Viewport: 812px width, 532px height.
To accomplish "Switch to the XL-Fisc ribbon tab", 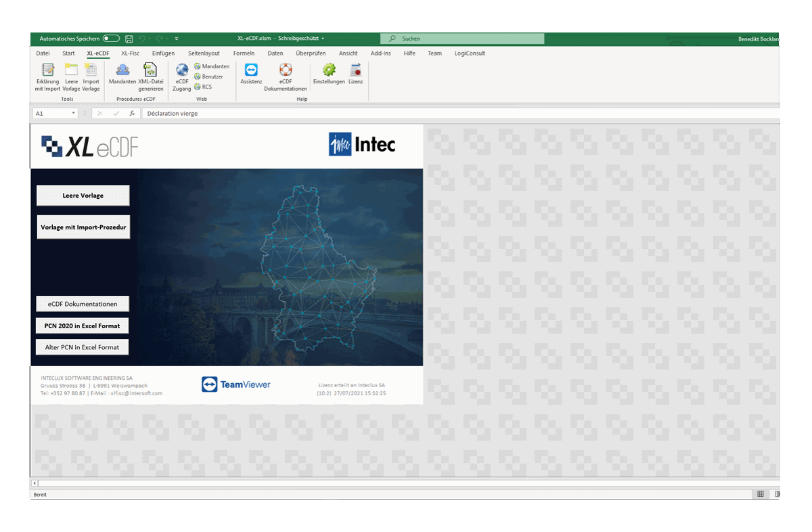I will pyautogui.click(x=130, y=53).
